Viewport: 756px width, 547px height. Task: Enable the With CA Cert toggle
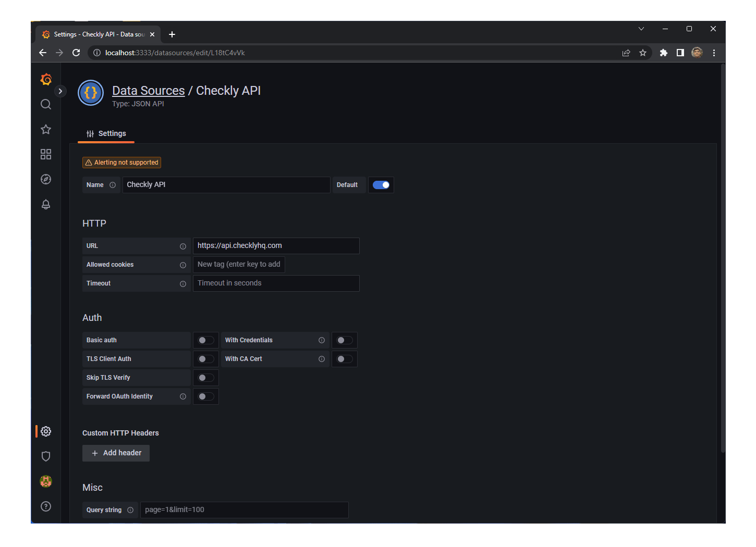(345, 359)
